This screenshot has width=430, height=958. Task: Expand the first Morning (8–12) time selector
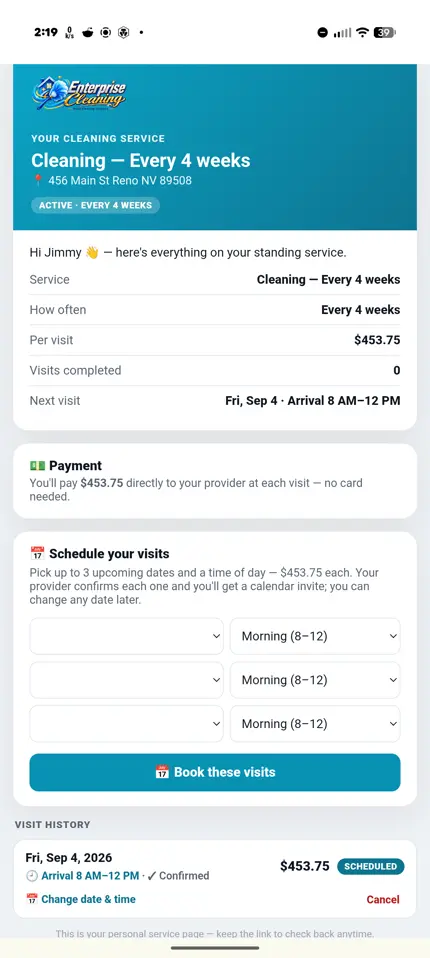(315, 636)
